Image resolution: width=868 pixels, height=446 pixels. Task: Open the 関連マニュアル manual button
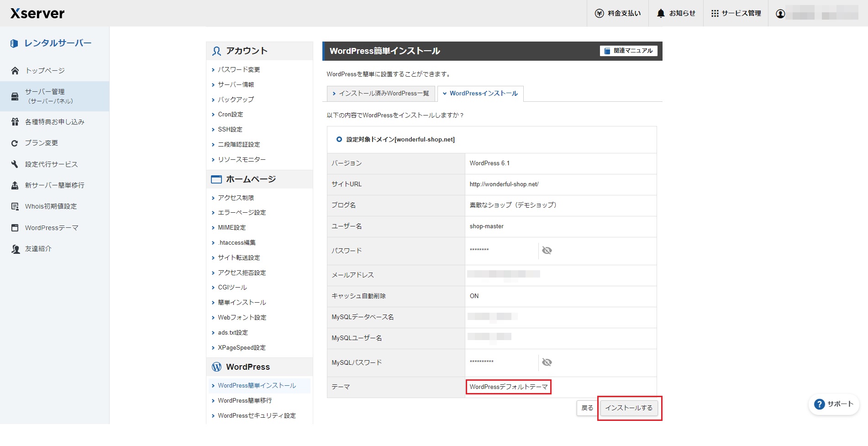point(628,51)
